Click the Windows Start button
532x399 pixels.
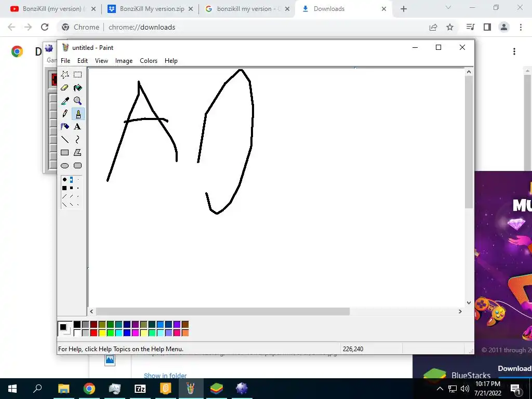(12, 389)
